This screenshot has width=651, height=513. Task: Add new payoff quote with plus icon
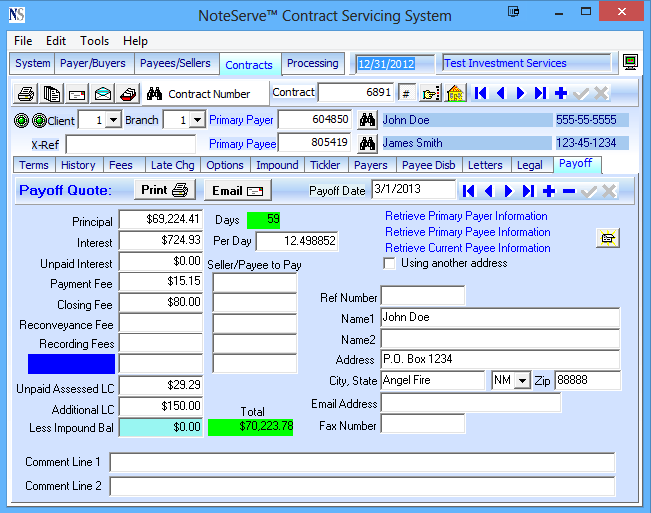548,191
